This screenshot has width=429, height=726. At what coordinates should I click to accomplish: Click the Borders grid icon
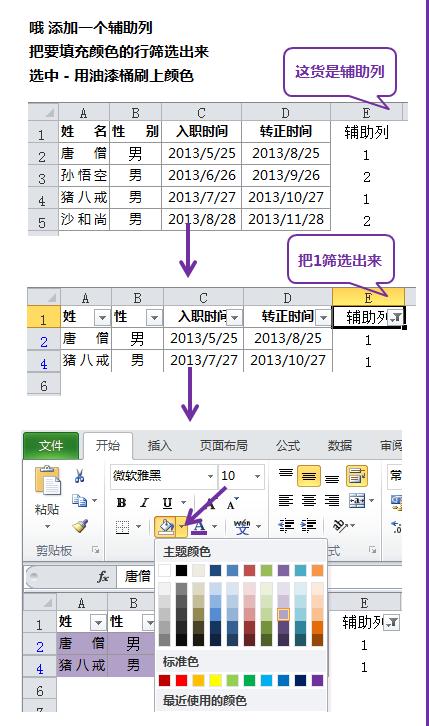click(123, 527)
